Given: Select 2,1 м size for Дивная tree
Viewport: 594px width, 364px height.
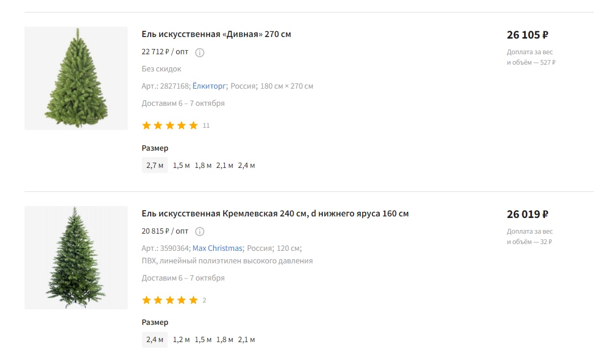Looking at the screenshot, I should 225,165.
